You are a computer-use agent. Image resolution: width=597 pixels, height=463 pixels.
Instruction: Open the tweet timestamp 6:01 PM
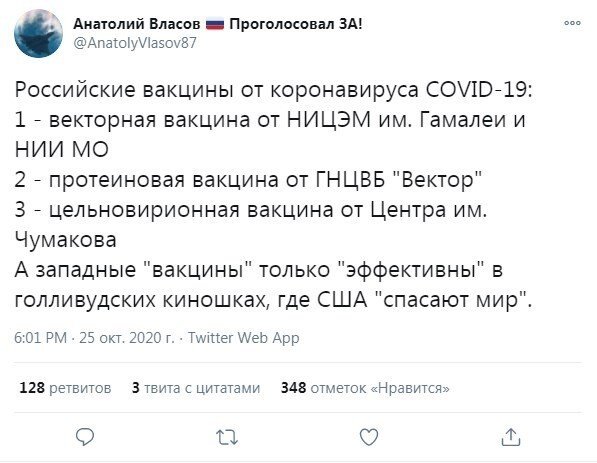(x=40, y=338)
